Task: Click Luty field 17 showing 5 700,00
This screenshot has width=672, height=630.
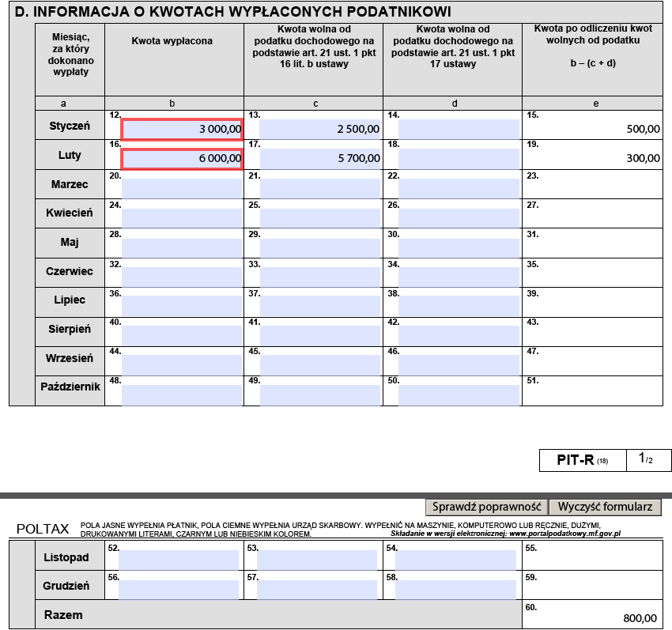Action: [x=320, y=159]
